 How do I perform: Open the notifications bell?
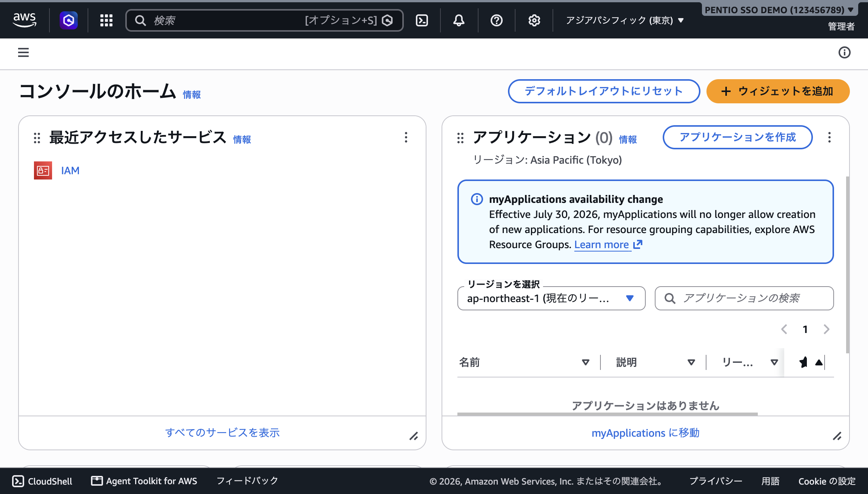459,20
